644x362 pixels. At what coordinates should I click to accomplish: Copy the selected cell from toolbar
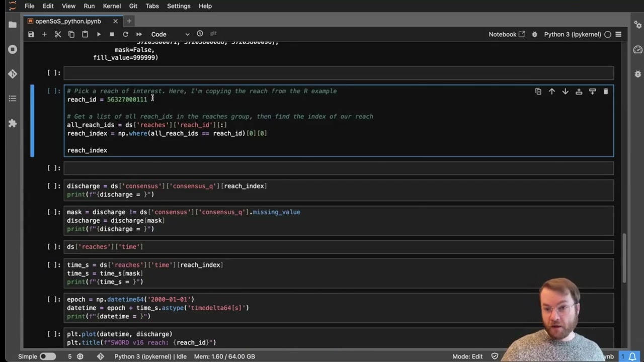(71, 34)
